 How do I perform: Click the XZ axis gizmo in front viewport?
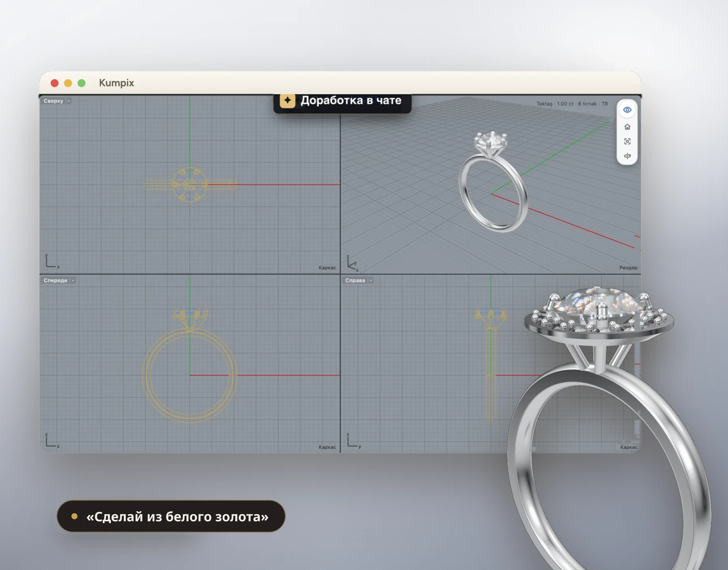tap(51, 441)
